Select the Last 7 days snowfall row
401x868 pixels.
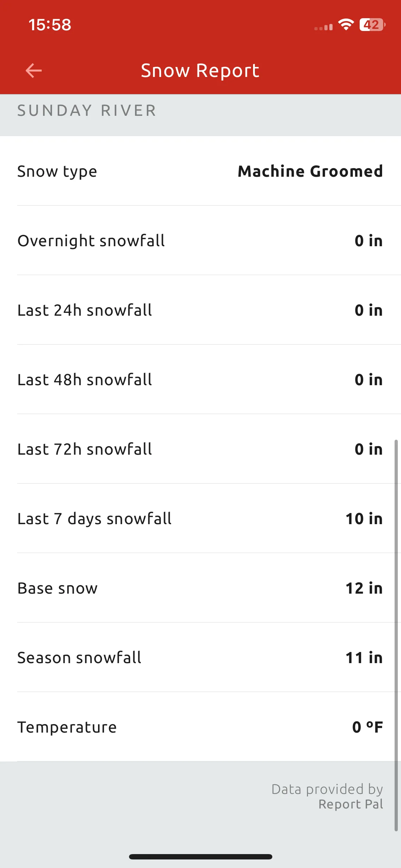coord(200,518)
